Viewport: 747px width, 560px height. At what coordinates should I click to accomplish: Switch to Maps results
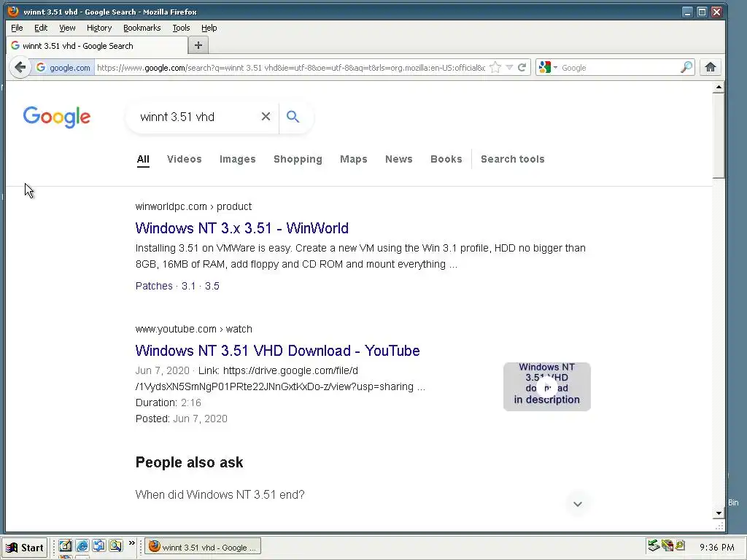(354, 159)
